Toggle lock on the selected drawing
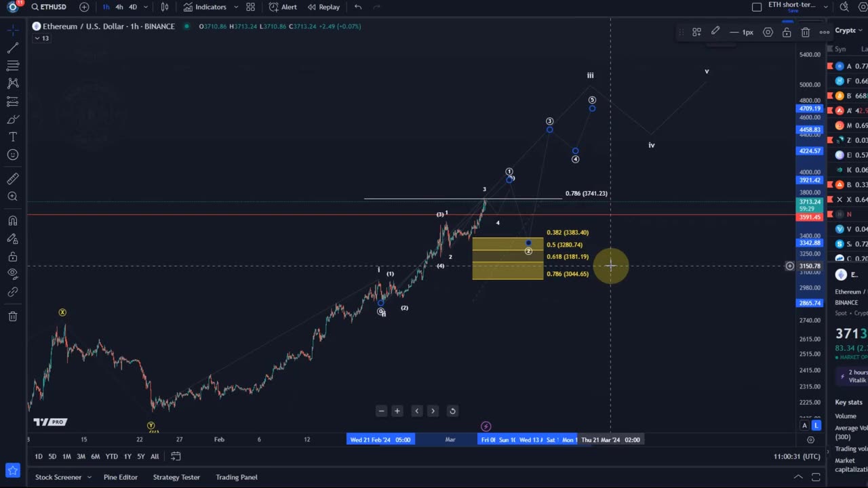 pos(787,32)
